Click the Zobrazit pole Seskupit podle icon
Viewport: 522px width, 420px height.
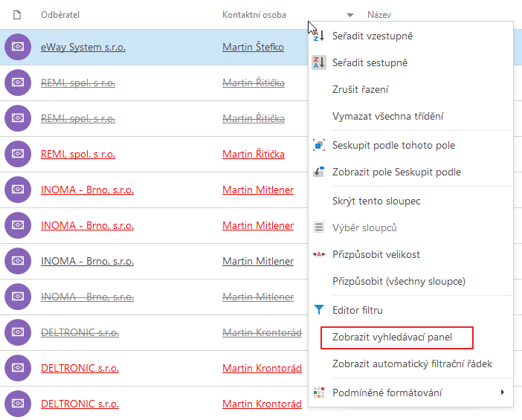coord(319,172)
